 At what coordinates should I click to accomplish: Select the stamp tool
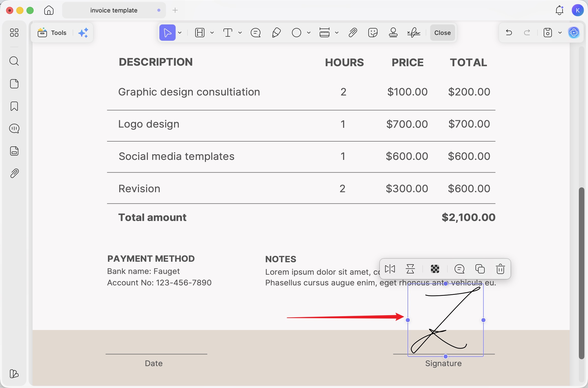tap(393, 33)
